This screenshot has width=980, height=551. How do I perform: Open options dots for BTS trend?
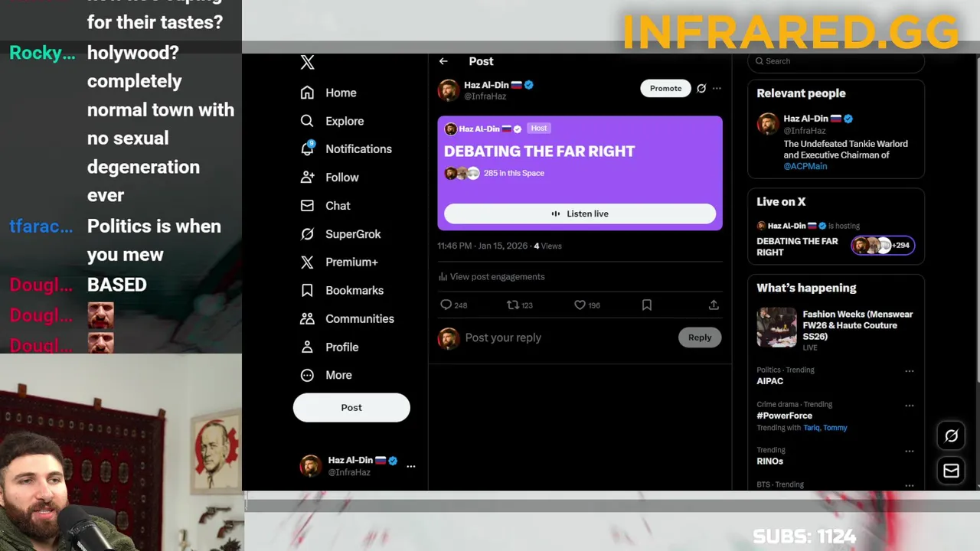[x=910, y=485]
